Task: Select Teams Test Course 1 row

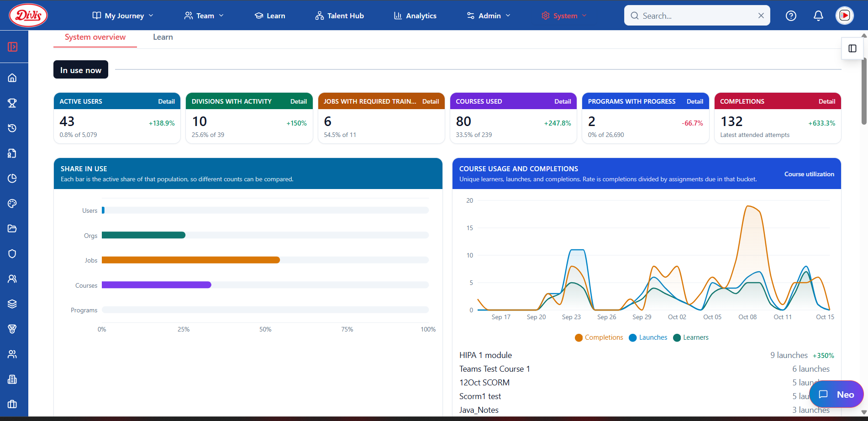Action: pos(647,369)
